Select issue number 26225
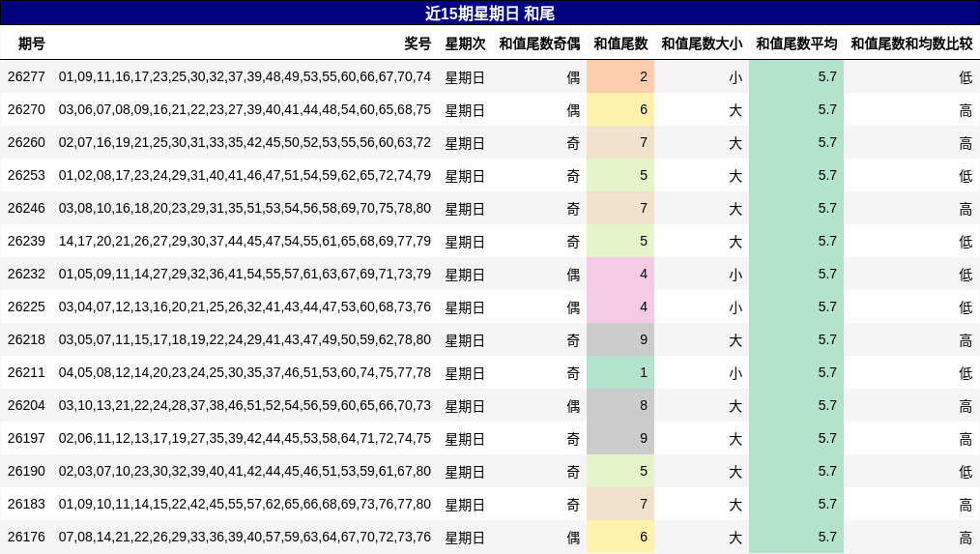The height and width of the screenshot is (554, 980). (x=26, y=307)
